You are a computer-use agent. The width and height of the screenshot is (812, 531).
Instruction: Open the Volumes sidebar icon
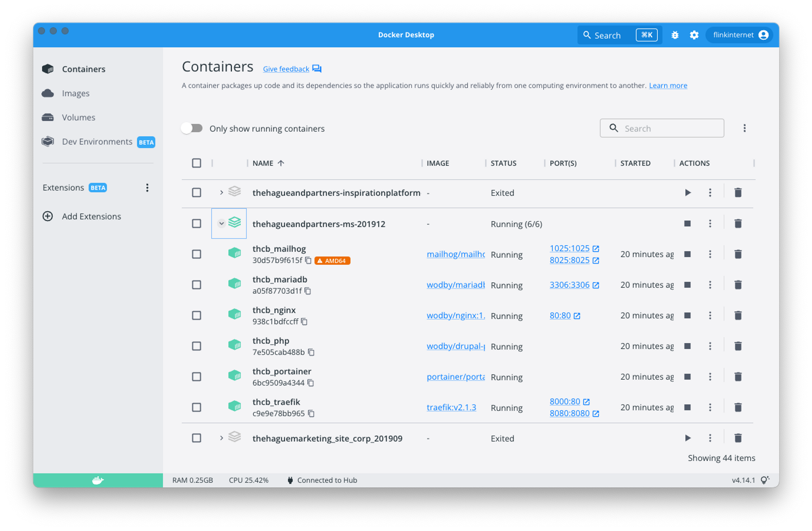tap(48, 117)
